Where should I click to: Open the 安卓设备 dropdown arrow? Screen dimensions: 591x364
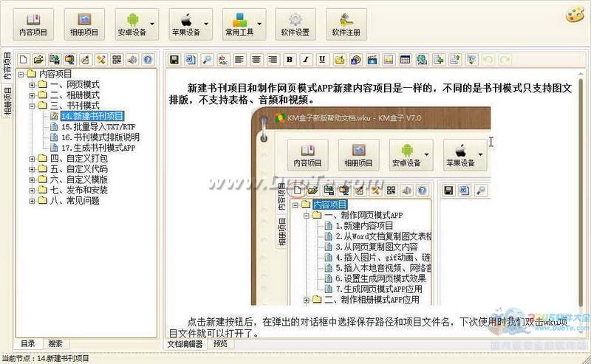(x=152, y=24)
